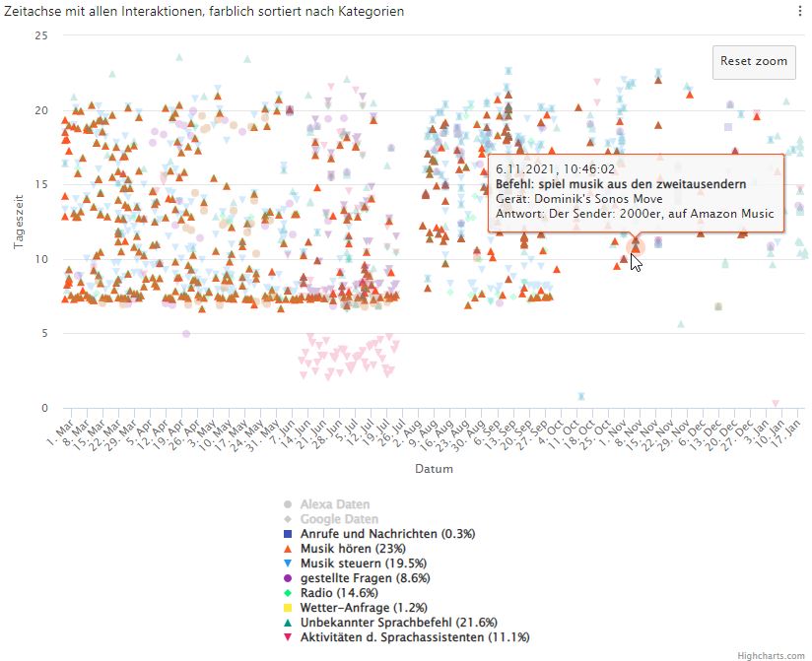Hide the Musik hören series
The width and height of the screenshot is (812, 661).
click(x=353, y=548)
